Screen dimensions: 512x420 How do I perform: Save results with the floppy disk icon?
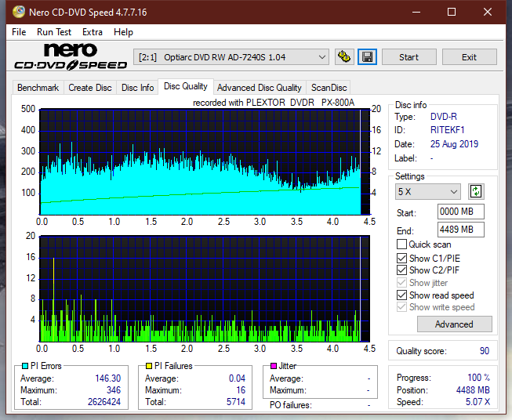pyautogui.click(x=368, y=57)
